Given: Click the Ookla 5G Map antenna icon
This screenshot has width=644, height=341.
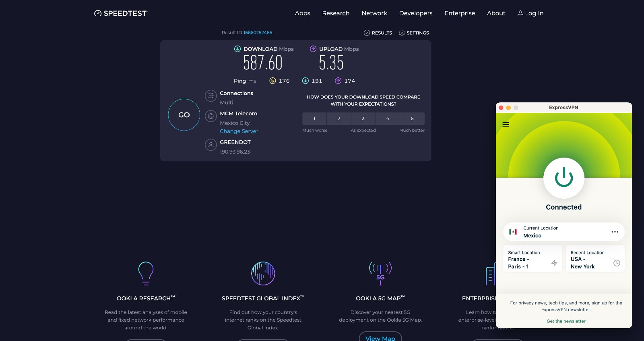Looking at the screenshot, I should [x=380, y=273].
